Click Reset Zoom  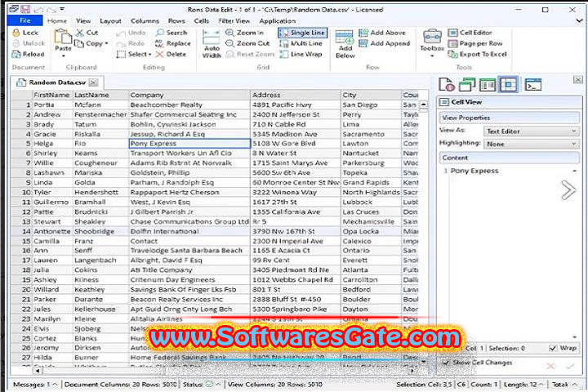tap(250, 55)
